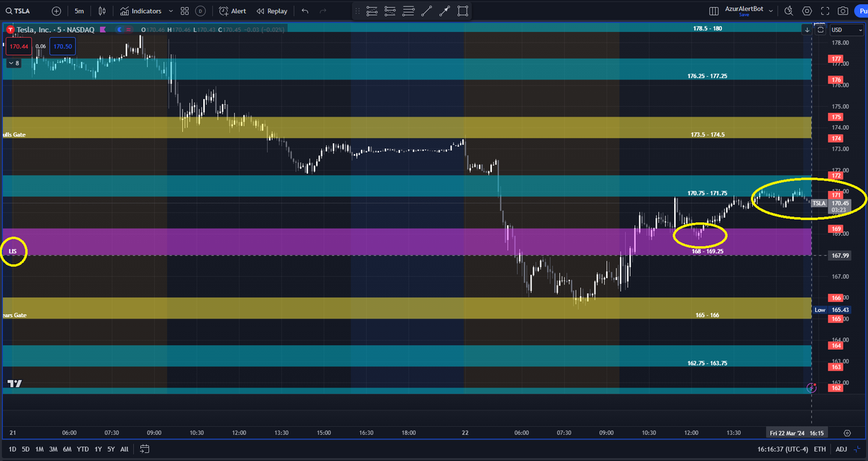Undo the last chart action

click(305, 11)
